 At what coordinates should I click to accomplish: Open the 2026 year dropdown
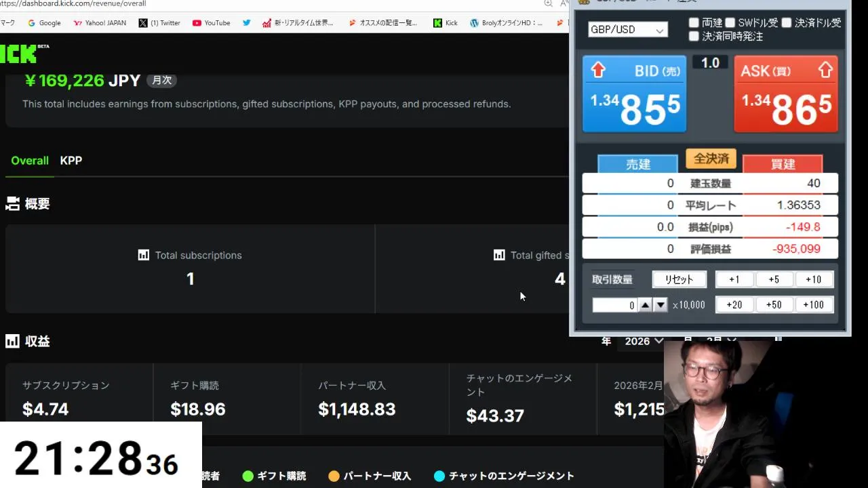[644, 341]
